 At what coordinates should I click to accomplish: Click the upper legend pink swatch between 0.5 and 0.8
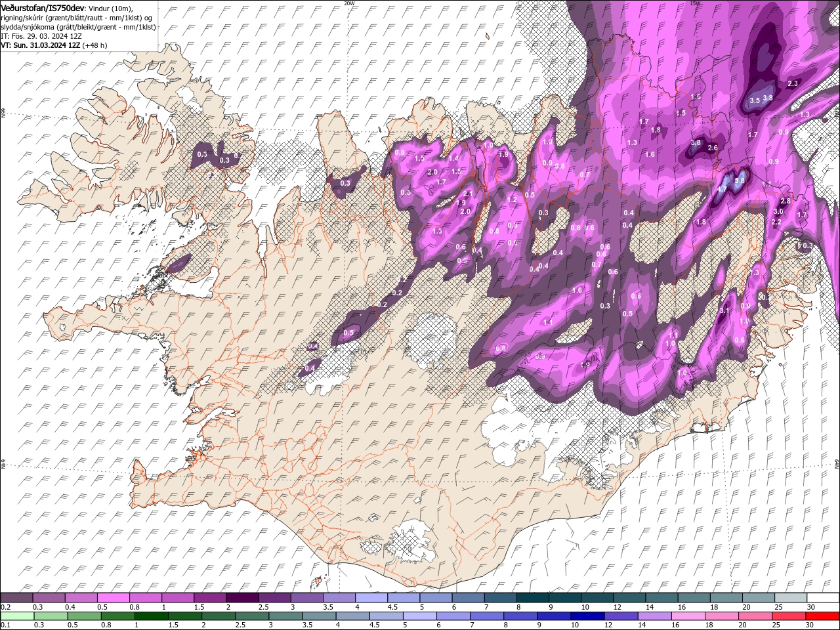coord(113,598)
